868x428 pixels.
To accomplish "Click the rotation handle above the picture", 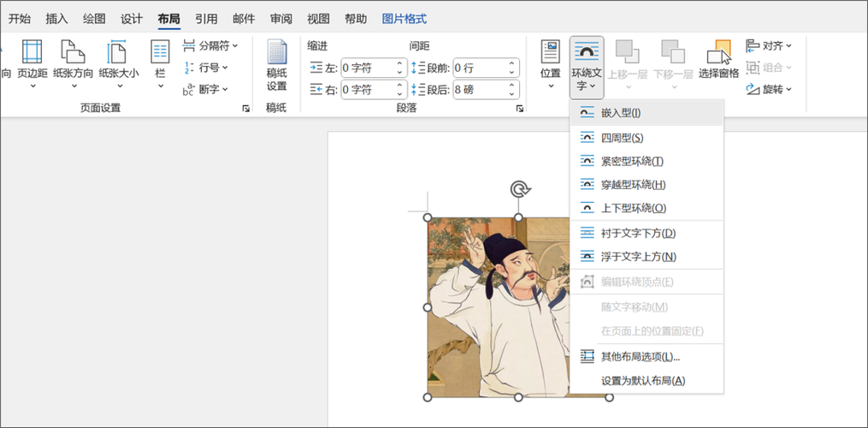I will [x=519, y=190].
